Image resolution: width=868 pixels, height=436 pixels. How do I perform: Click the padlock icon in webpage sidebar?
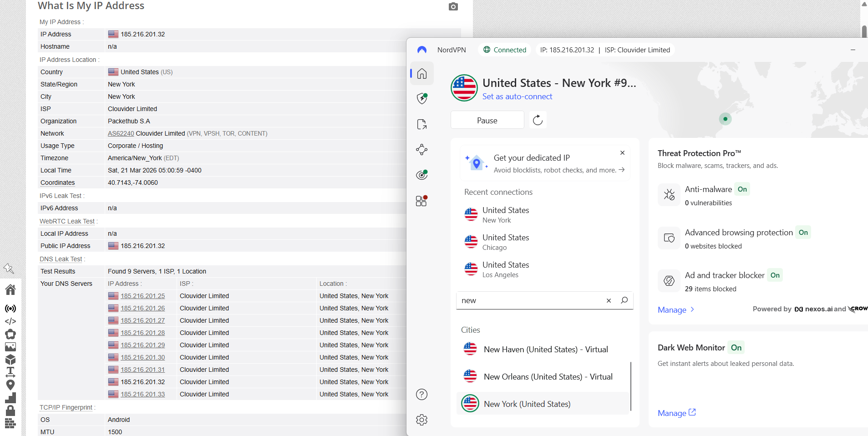(10, 411)
